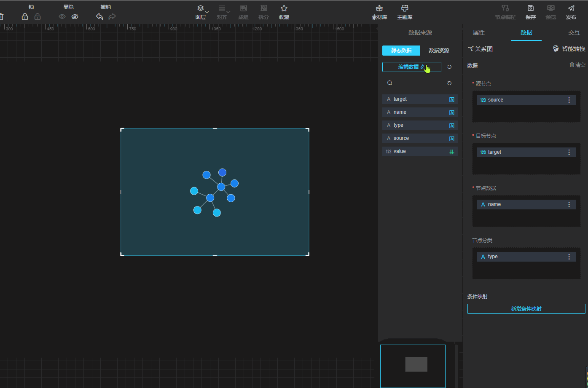Screen dimensions: 588x388
Task: Toggle type icon on the target field row
Action: coord(452,100)
